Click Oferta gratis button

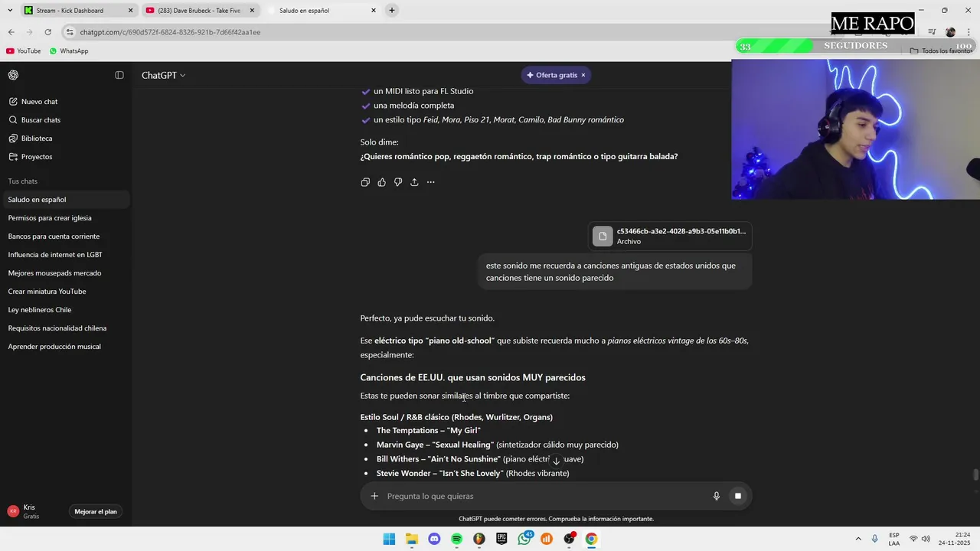click(551, 75)
